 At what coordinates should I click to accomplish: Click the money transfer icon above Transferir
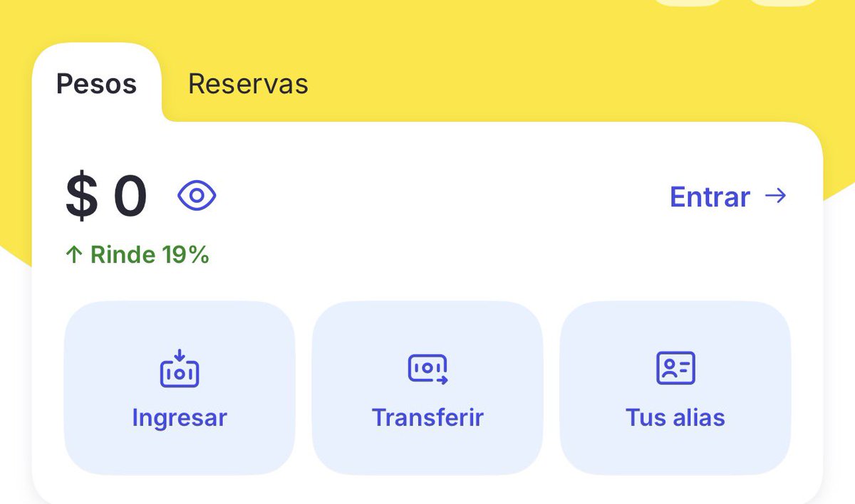point(427,369)
